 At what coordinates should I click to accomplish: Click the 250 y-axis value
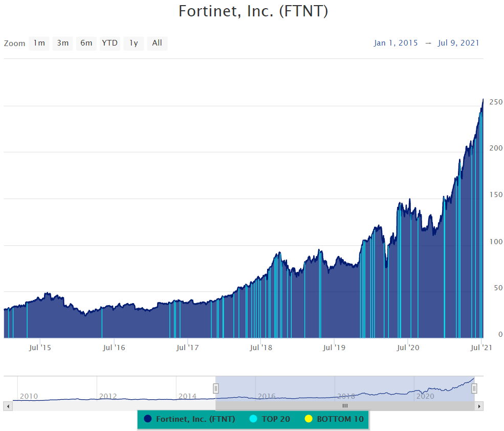pos(496,102)
